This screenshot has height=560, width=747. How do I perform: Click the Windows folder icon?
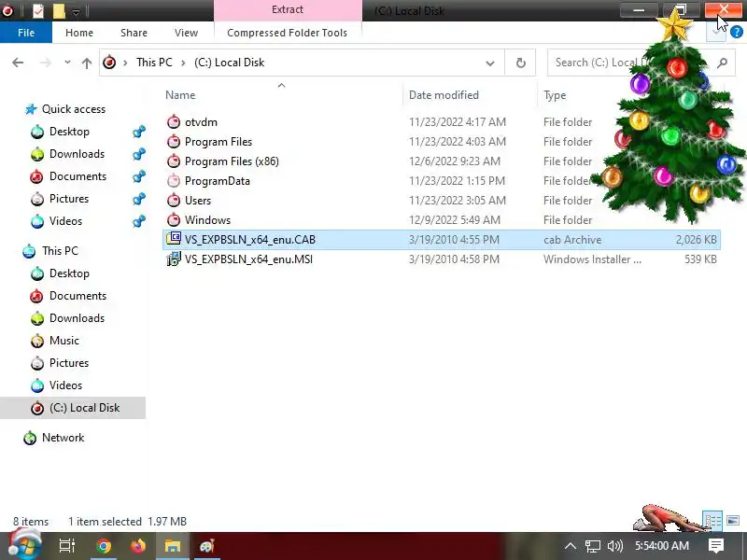(174, 220)
